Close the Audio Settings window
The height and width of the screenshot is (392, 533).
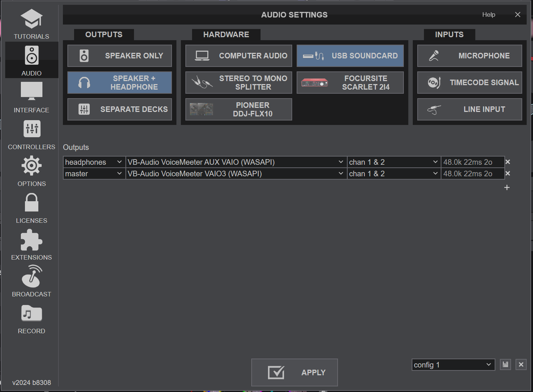518,15
